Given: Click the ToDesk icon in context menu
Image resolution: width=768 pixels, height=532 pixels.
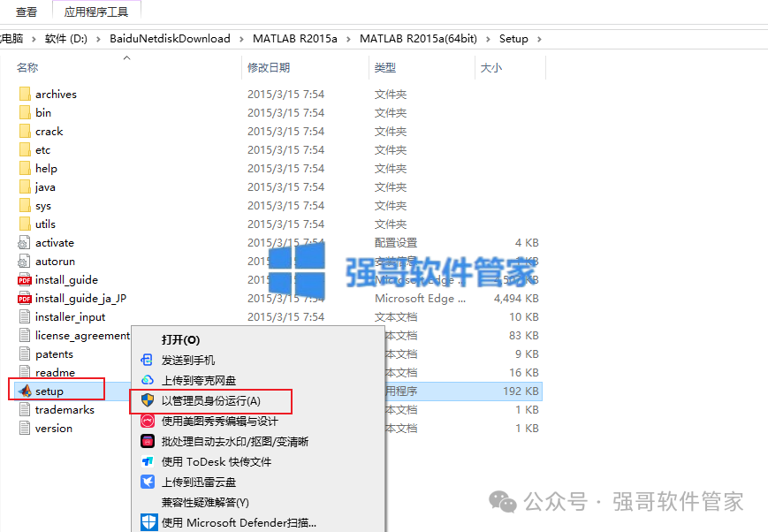Looking at the screenshot, I should (148, 461).
